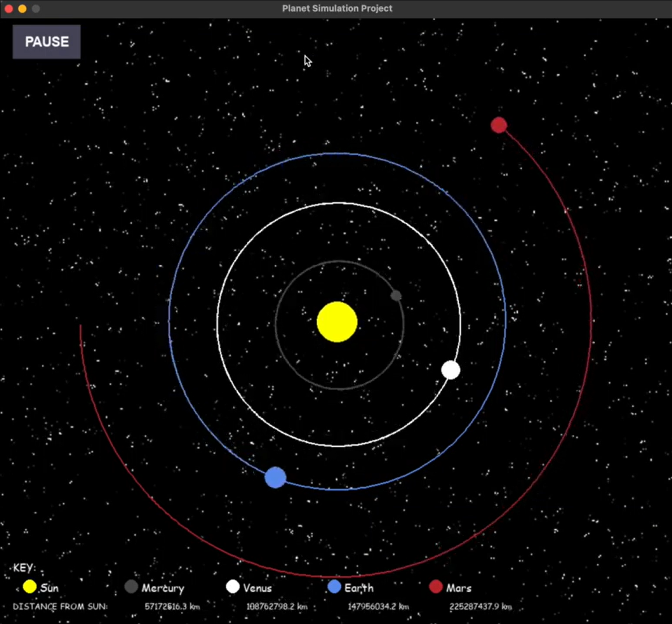Click the Earth label in the key
Screen dimensions: 672x624
coord(359,588)
